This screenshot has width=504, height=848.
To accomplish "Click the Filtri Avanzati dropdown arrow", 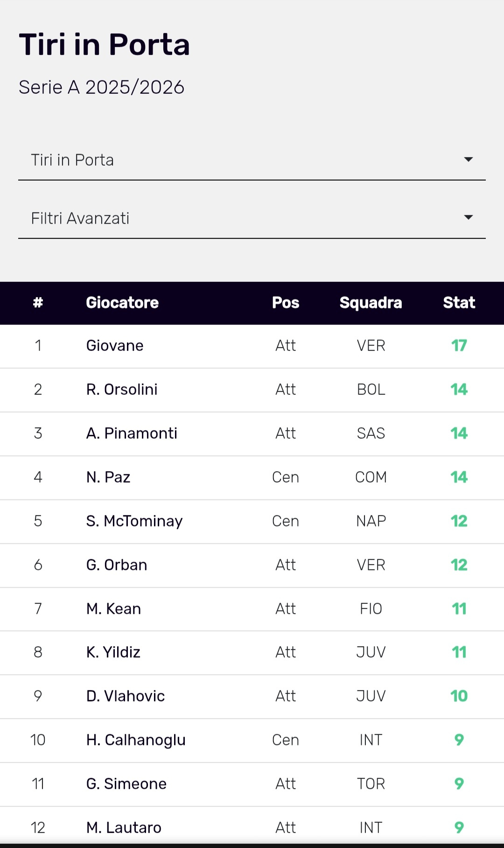I will click(468, 217).
